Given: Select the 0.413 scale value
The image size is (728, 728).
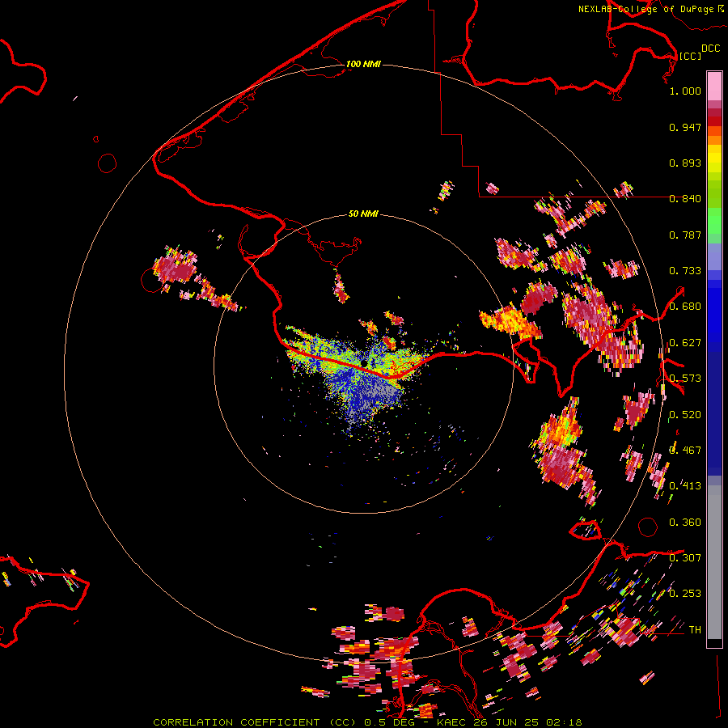Looking at the screenshot, I should [685, 486].
